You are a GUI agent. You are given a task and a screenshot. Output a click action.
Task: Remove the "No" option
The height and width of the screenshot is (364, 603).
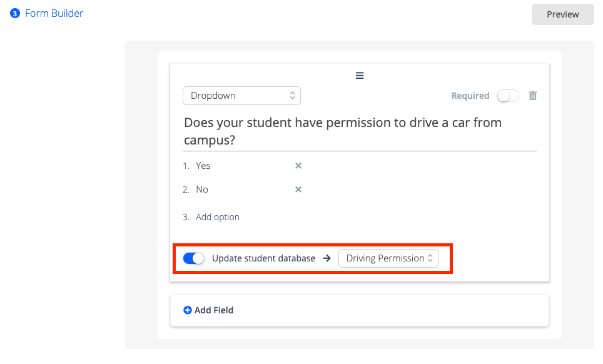pos(298,190)
